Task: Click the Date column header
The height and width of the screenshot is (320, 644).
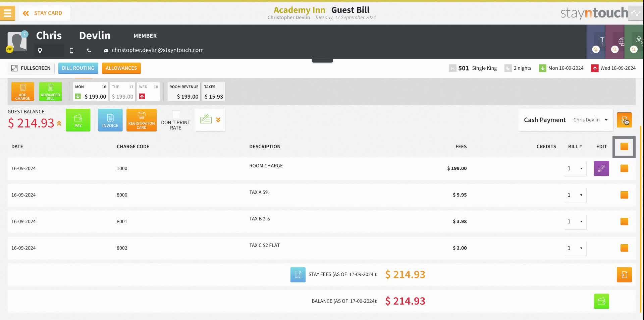Action: tap(17, 147)
